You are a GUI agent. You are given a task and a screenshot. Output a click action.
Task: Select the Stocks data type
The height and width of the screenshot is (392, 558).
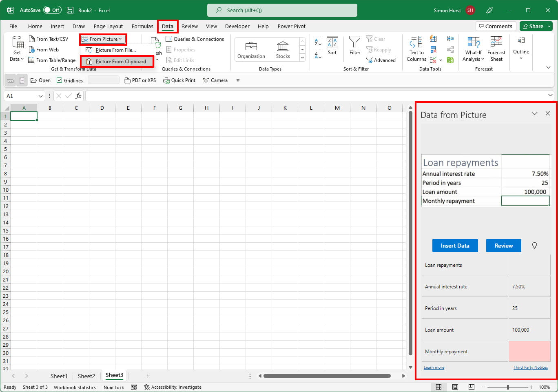click(283, 49)
